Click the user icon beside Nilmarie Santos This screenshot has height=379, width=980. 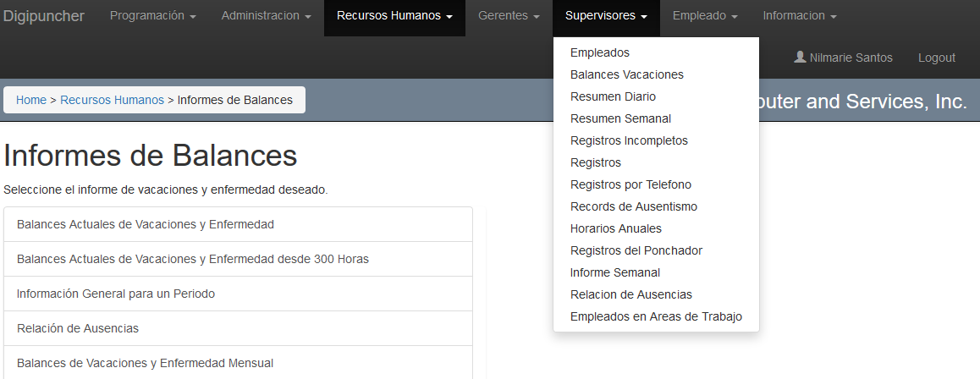tap(800, 58)
